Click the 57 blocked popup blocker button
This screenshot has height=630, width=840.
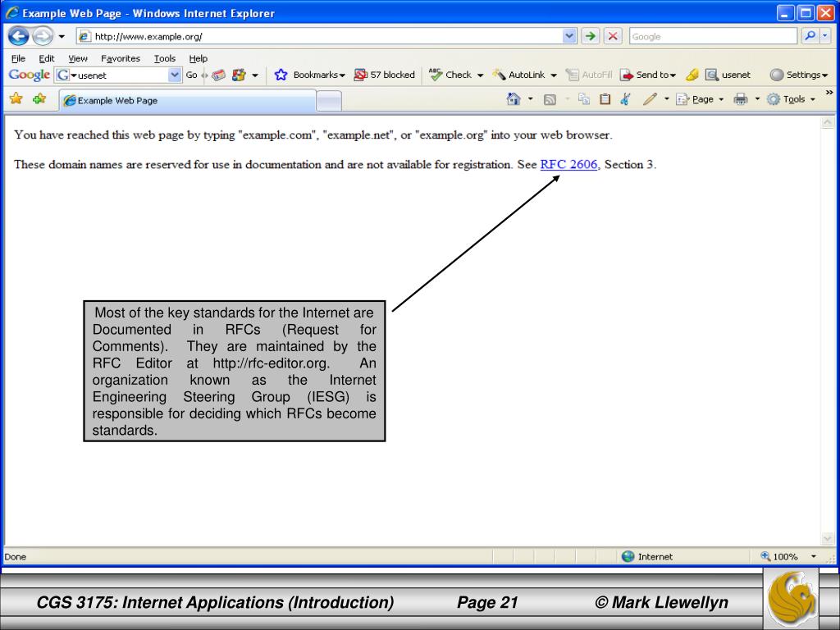click(385, 75)
